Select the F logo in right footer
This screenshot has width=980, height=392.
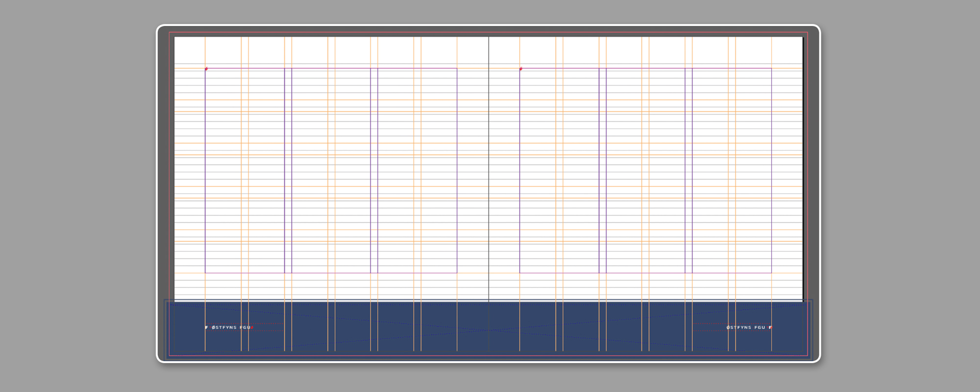click(770, 327)
